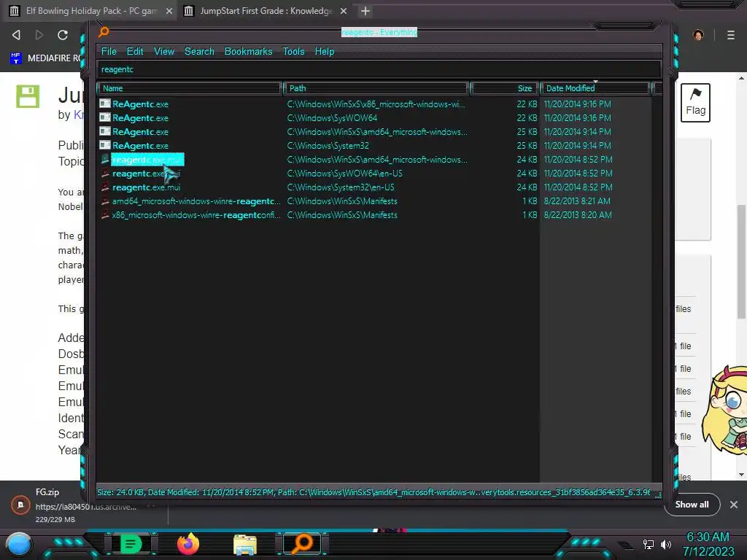Click Everything search icon on taskbar
This screenshot has height=560, width=747.
[303, 544]
